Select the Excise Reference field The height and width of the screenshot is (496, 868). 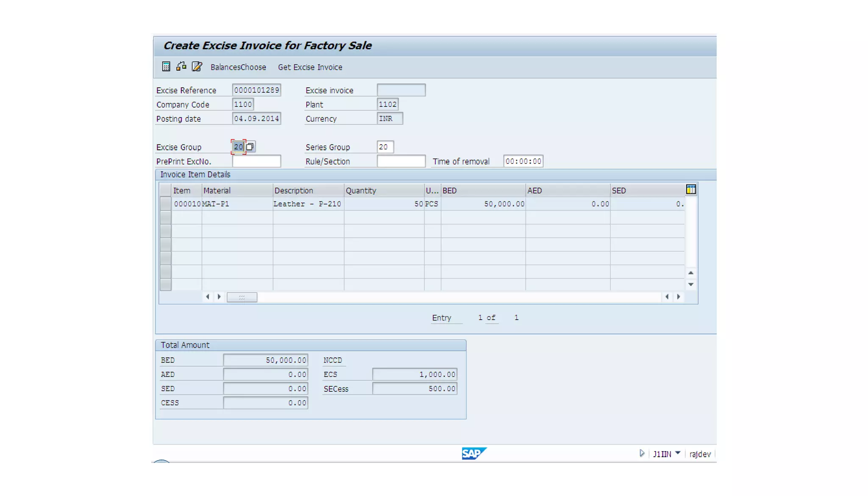256,90
